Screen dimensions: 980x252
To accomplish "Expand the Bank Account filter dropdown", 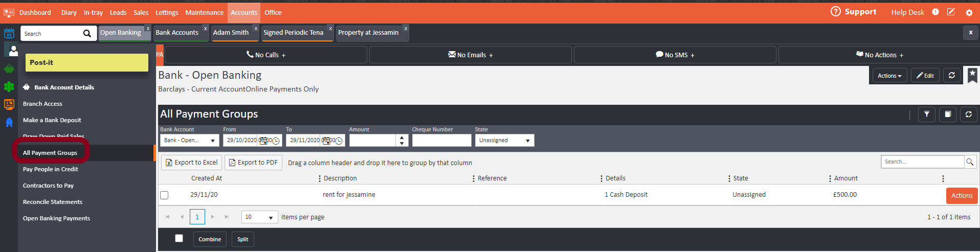I will click(x=213, y=141).
